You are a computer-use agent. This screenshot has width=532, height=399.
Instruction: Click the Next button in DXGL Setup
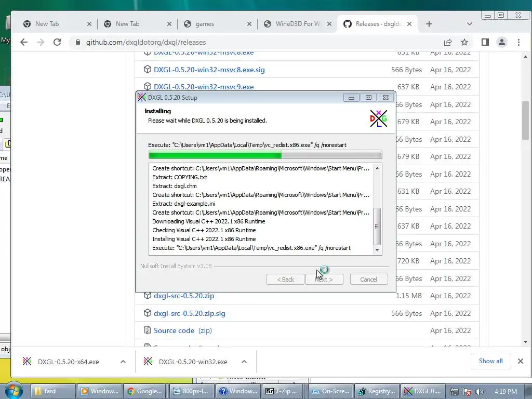[x=324, y=279]
